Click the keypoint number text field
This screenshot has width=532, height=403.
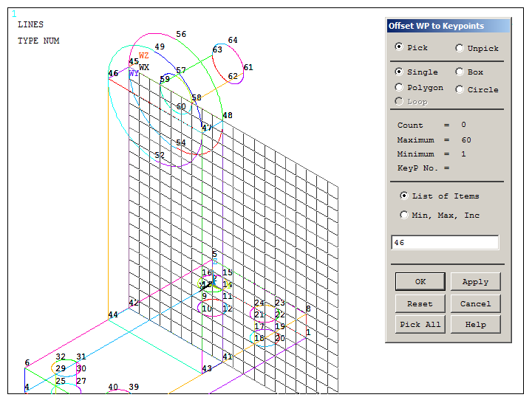pos(445,243)
